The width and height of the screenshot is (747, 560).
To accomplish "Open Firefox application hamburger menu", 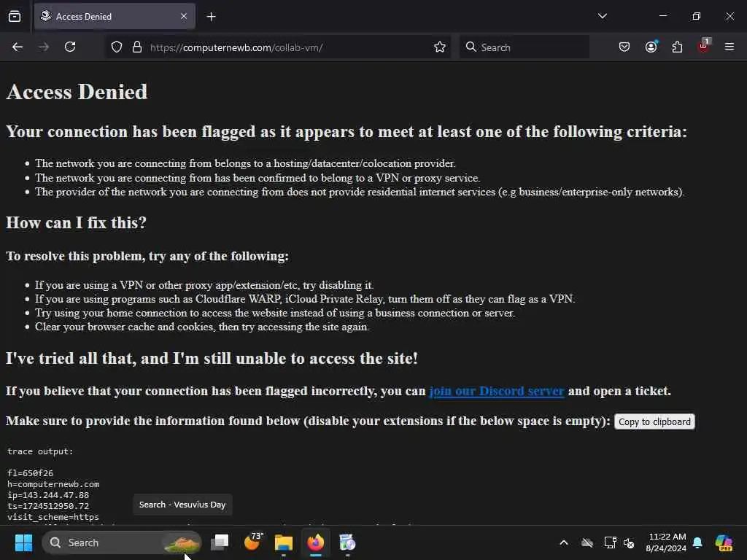I will pyautogui.click(x=729, y=47).
